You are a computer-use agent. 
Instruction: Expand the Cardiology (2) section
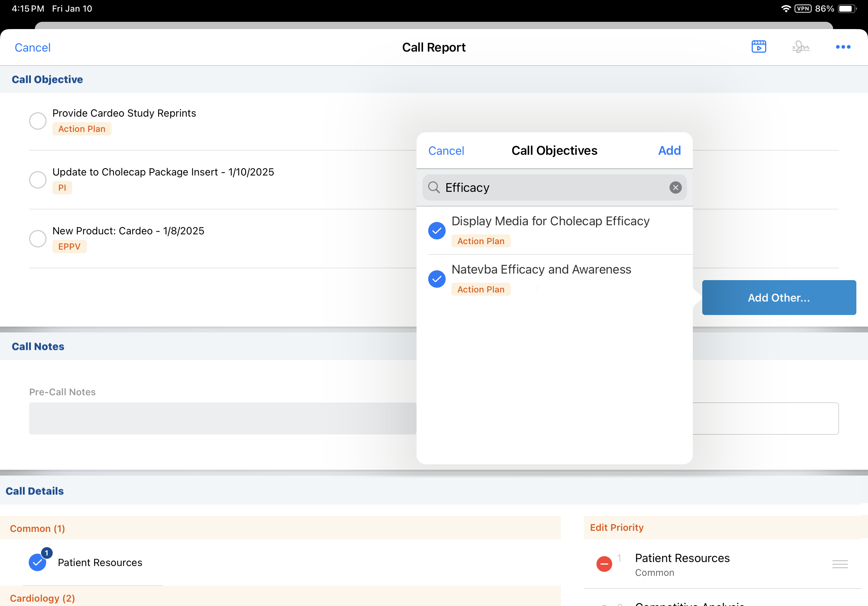click(x=42, y=598)
